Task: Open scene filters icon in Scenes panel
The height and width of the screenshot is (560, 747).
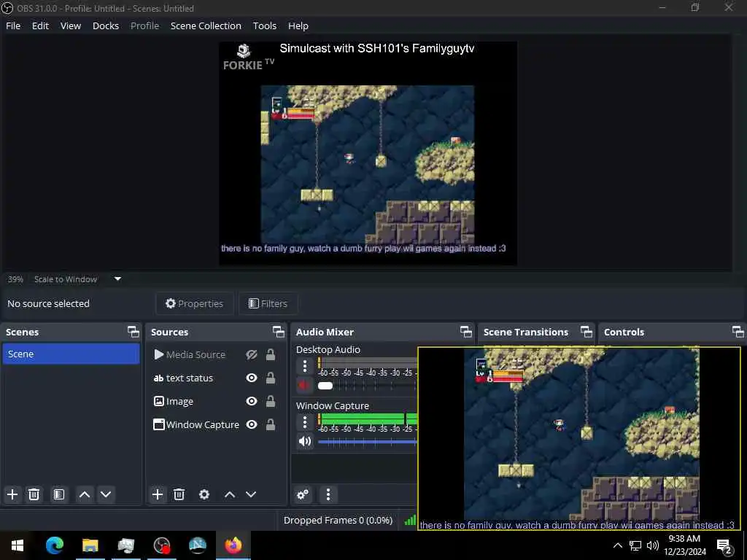Action: pos(58,494)
